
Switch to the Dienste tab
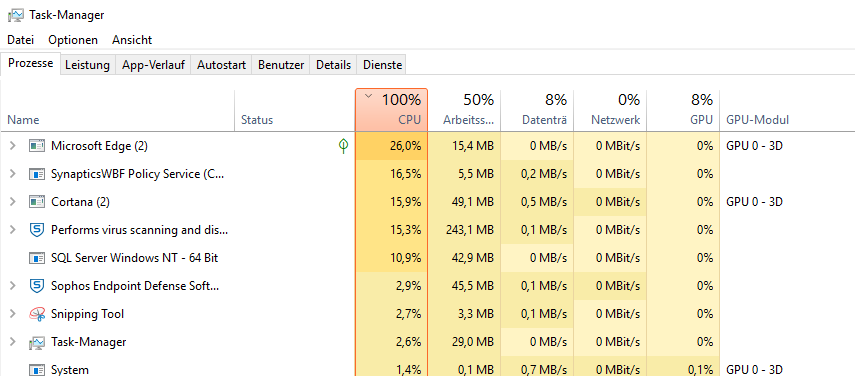tap(382, 65)
